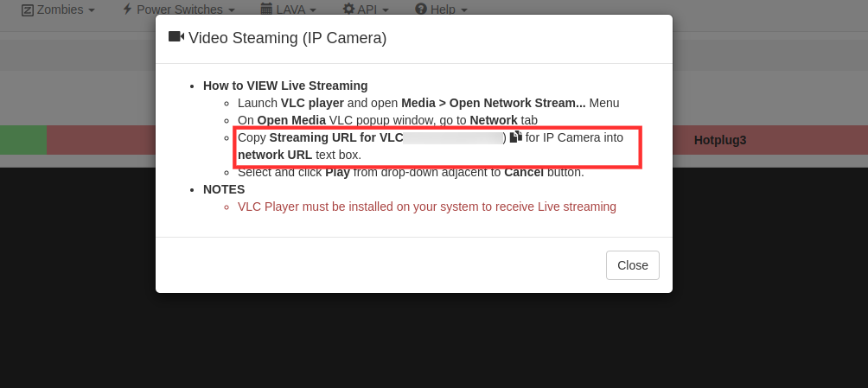Click the 'On Open Media VLC popup' line
This screenshot has height=388, width=868.
pos(387,120)
